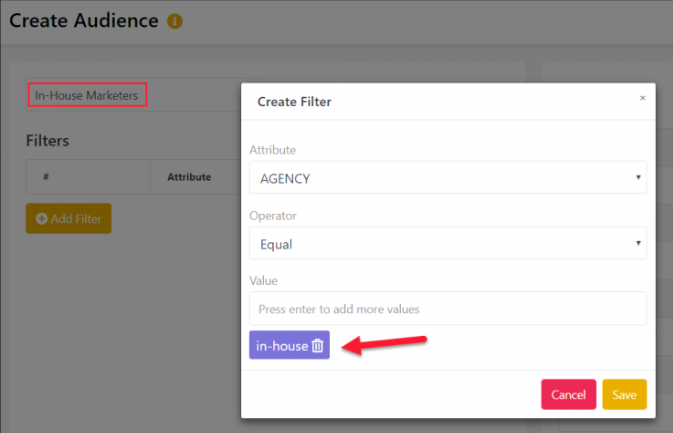Click the # column header in Filters table
This screenshot has height=433, width=673.
coord(46,177)
